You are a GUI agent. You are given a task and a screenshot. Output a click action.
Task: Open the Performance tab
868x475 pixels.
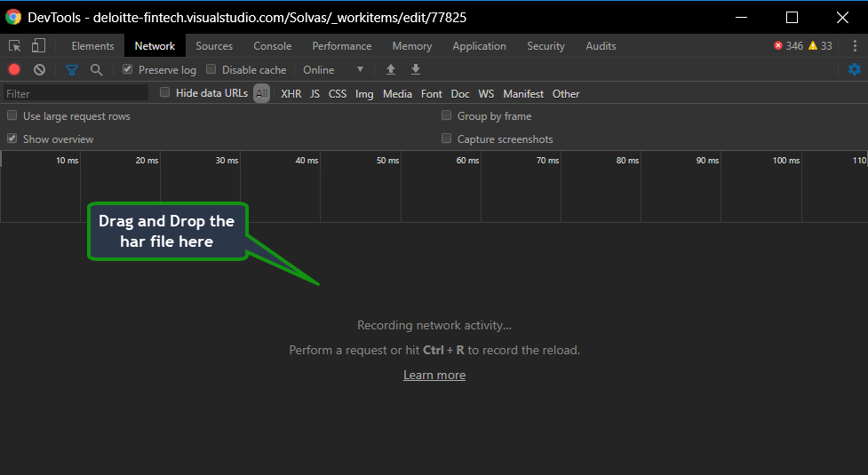[341, 46]
